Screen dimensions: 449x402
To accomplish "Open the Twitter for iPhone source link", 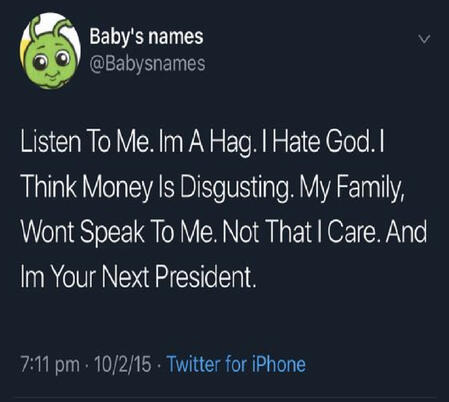I will 236,364.
